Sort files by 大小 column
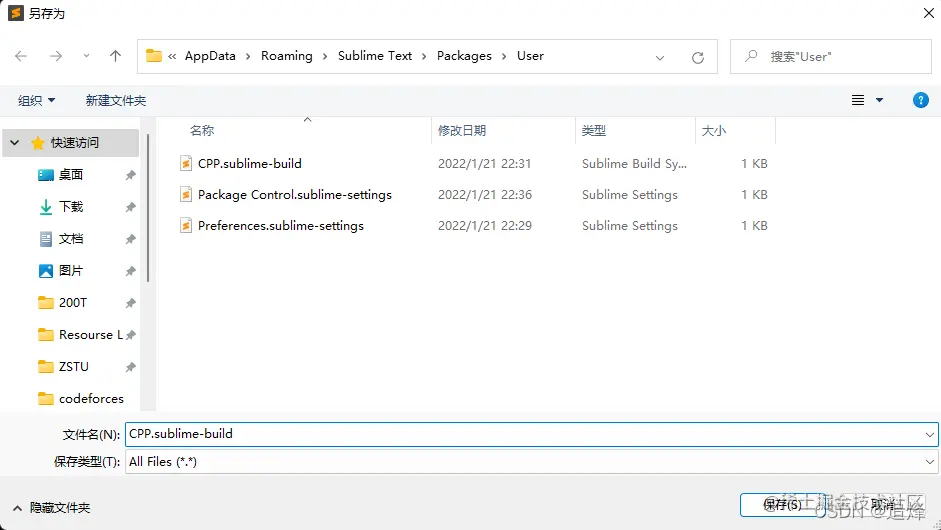 click(x=714, y=130)
